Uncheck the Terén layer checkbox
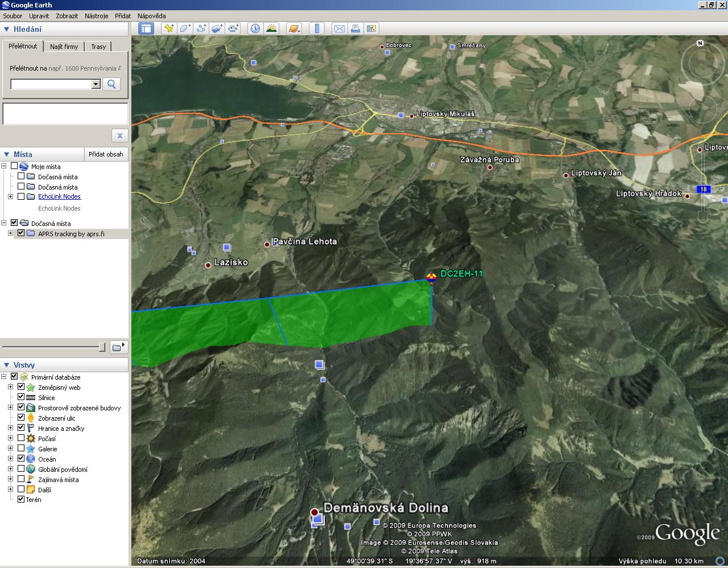Screen dimensions: 728x568 21,499
